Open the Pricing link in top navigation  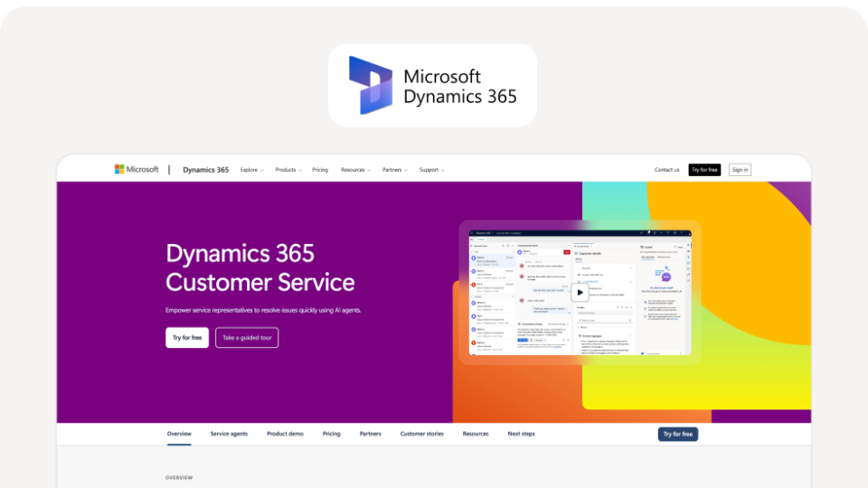pos(320,170)
